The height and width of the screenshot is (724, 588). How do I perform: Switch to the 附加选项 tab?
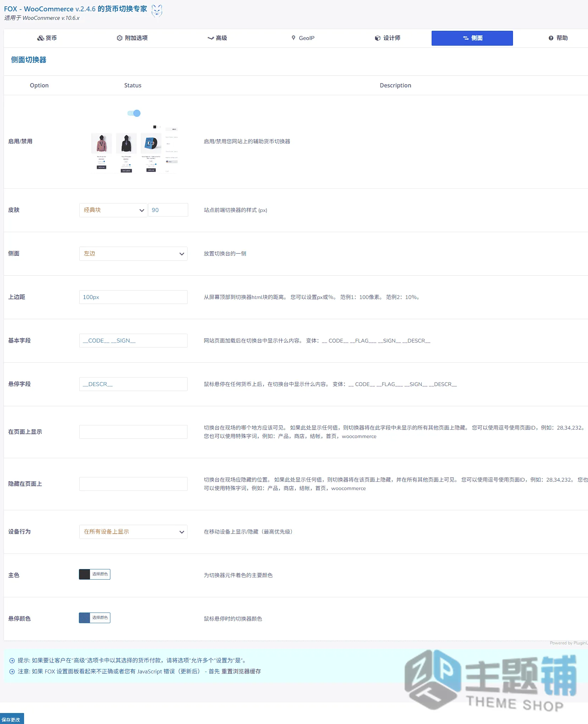[x=132, y=38]
